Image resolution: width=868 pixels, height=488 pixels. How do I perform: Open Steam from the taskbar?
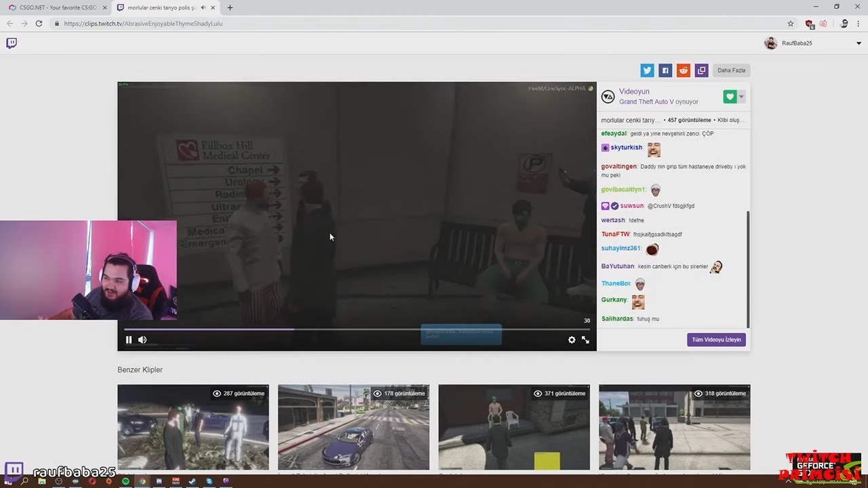193,481
